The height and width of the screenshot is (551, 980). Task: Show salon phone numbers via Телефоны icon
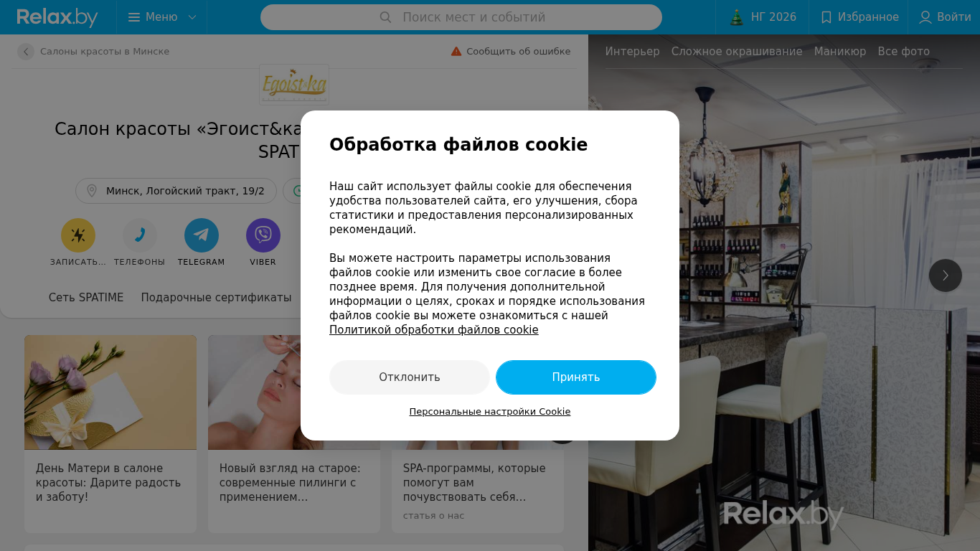pos(140,235)
